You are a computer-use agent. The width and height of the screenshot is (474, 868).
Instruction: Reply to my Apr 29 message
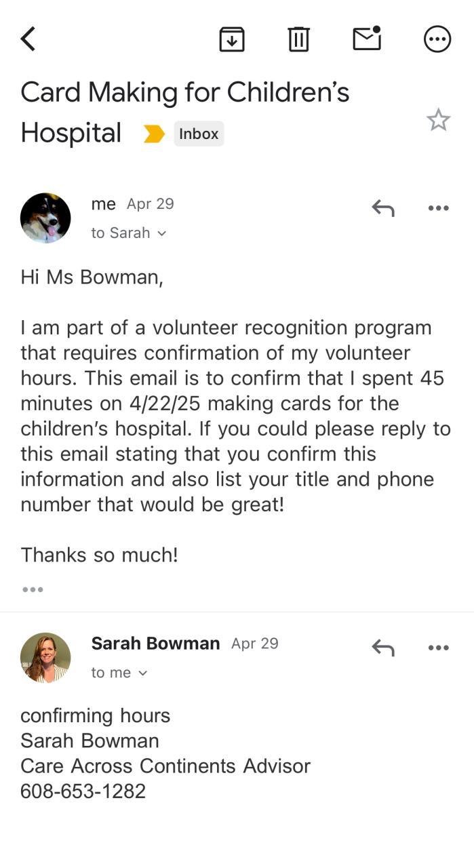click(383, 208)
